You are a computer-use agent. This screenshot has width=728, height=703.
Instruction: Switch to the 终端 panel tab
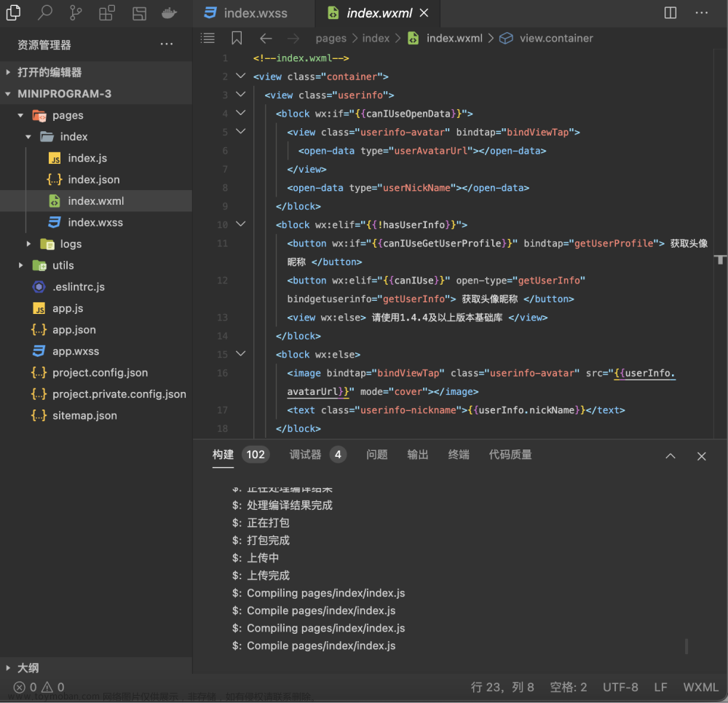pos(458,455)
